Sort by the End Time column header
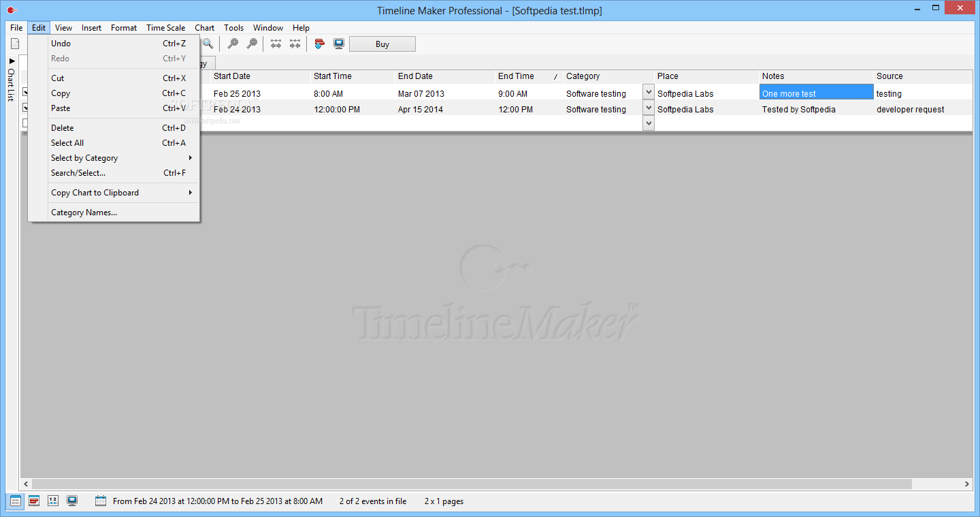This screenshot has width=980, height=517. [528, 76]
